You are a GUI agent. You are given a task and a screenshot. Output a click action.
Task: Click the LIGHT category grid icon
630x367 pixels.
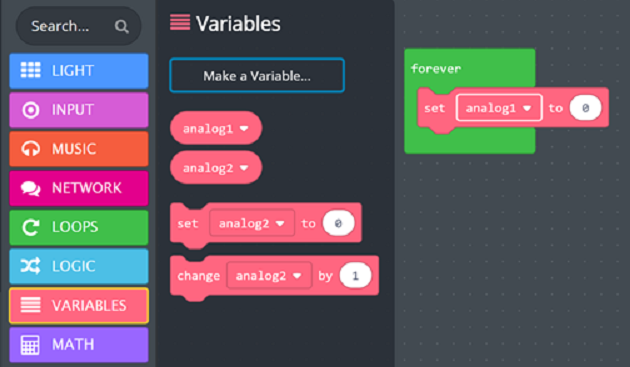tap(31, 70)
